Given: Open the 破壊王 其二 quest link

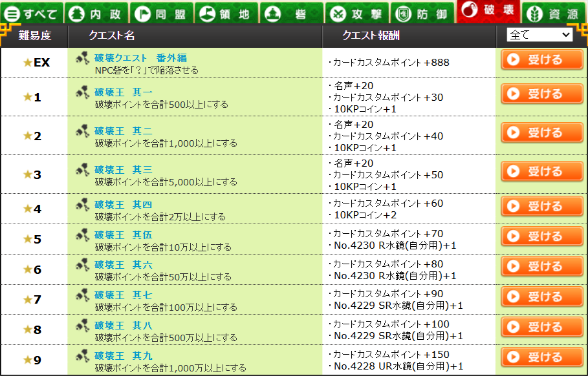Looking at the screenshot, I should point(124,131).
